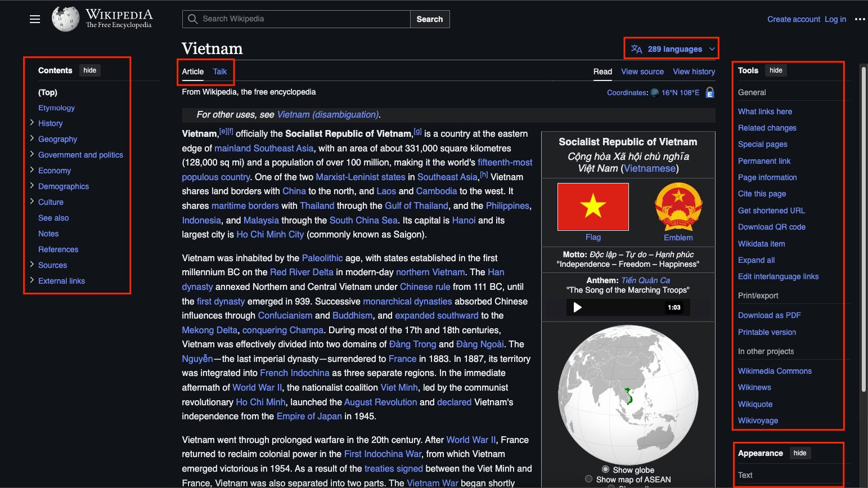This screenshot has height=488, width=868.
Task: Click the Search button
Action: pos(430,19)
